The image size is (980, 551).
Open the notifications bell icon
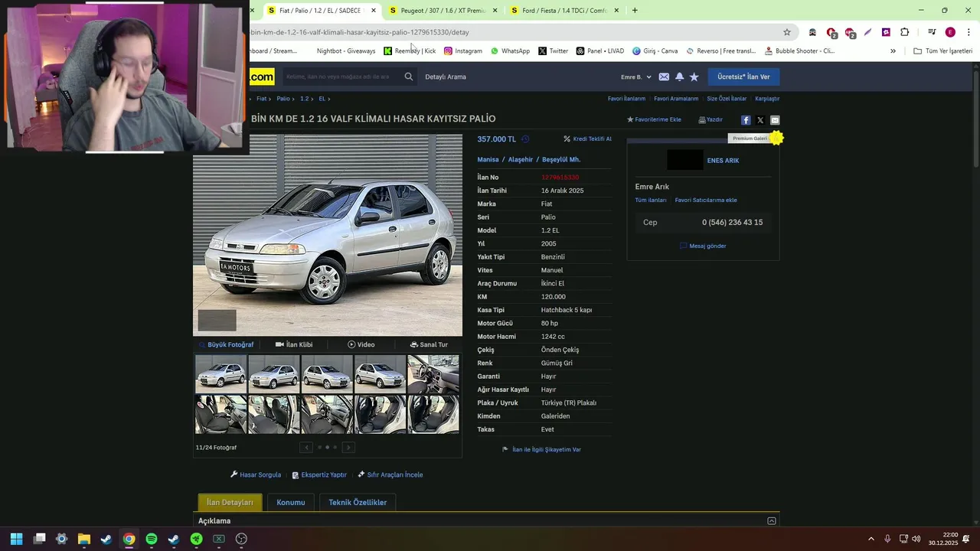(x=679, y=77)
